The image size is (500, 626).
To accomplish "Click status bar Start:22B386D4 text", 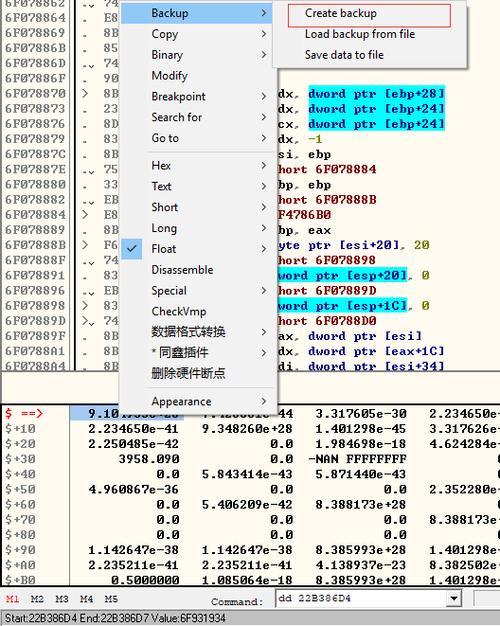I will coord(41,618).
